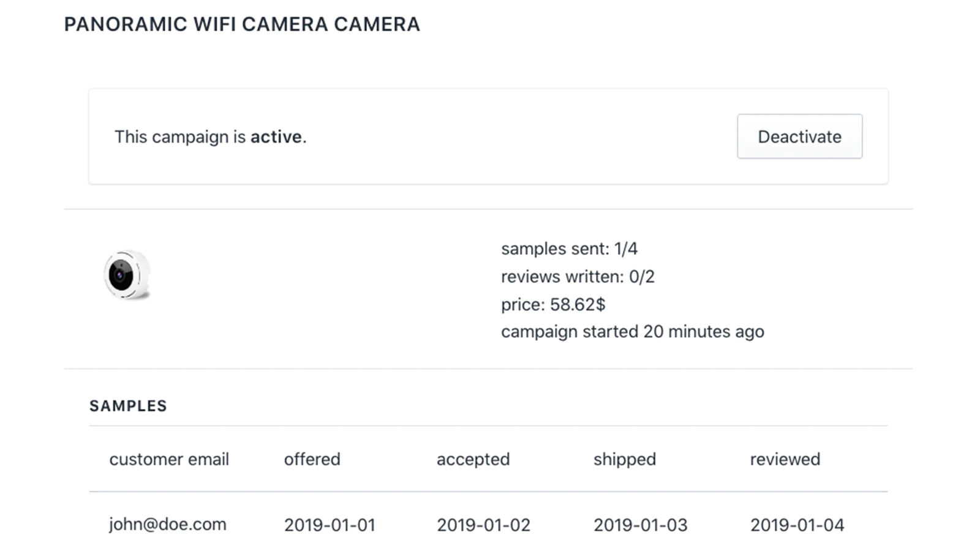Click the customer email column header
Viewport: 980px width, 551px height.
coord(169,459)
